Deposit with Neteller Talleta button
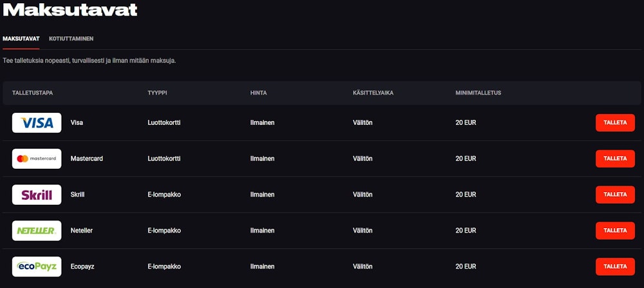 click(x=614, y=231)
